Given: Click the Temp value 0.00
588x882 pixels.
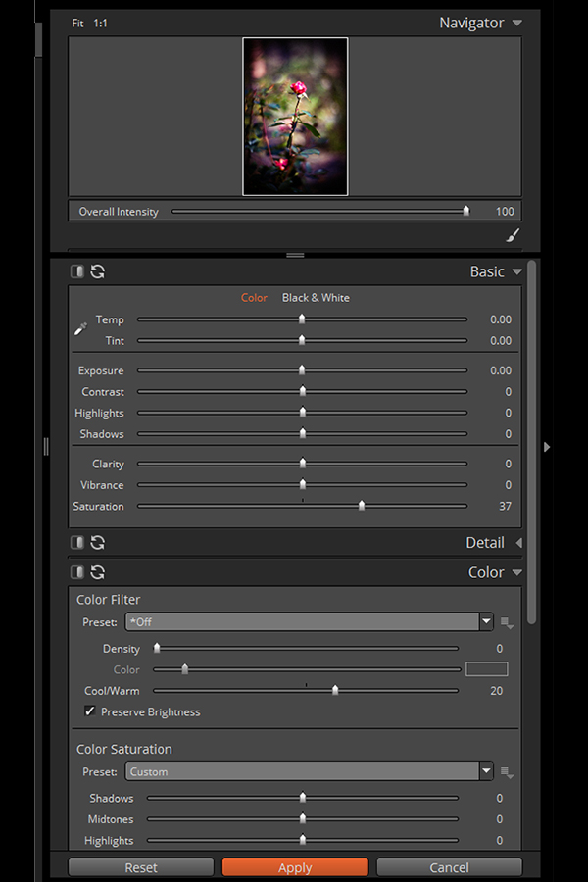Looking at the screenshot, I should 501,319.
